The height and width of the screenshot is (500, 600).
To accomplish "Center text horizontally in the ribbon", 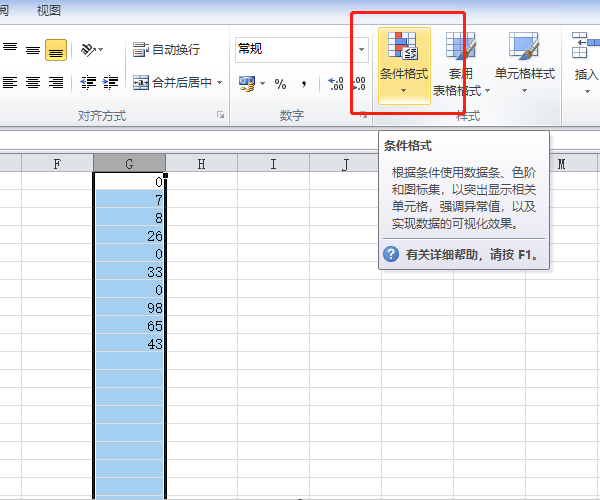I will coord(33,82).
